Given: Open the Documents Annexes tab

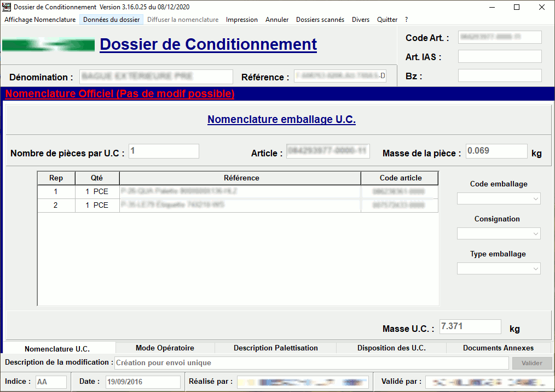Looking at the screenshot, I should tap(498, 347).
